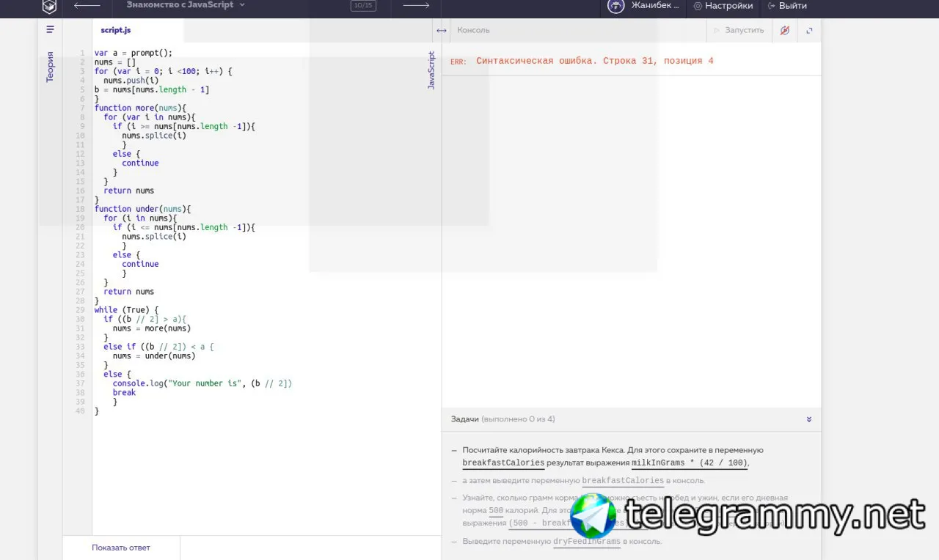The height and width of the screenshot is (560, 939).
Task: Click line number 31 in gutter
Action: tap(80, 328)
